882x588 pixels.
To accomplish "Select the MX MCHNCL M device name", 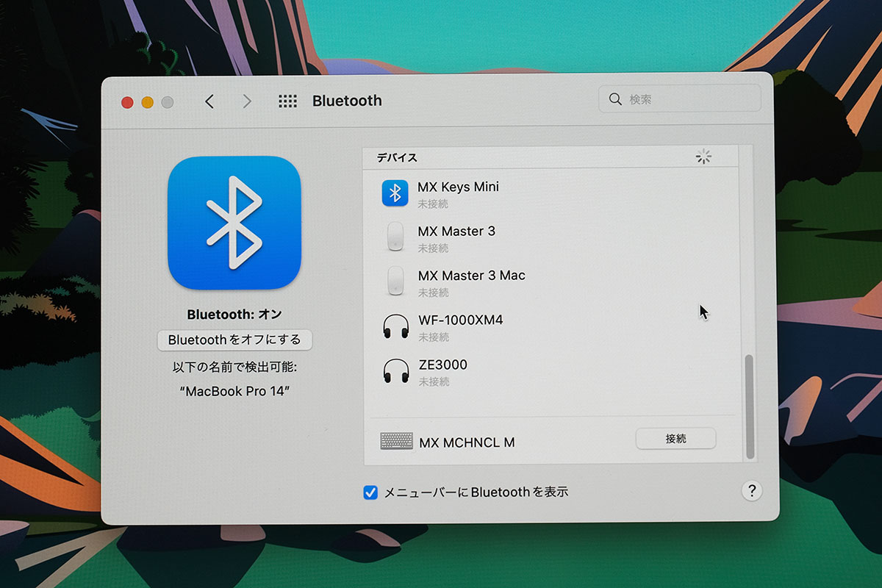I will click(467, 442).
